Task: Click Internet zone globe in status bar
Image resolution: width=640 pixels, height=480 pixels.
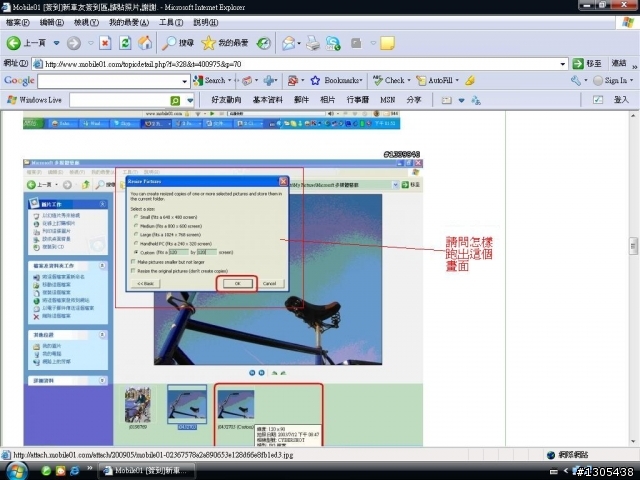Action: click(551, 455)
